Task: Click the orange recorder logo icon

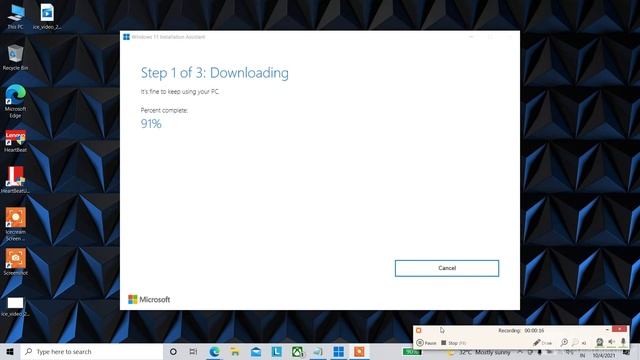Action: 418,330
